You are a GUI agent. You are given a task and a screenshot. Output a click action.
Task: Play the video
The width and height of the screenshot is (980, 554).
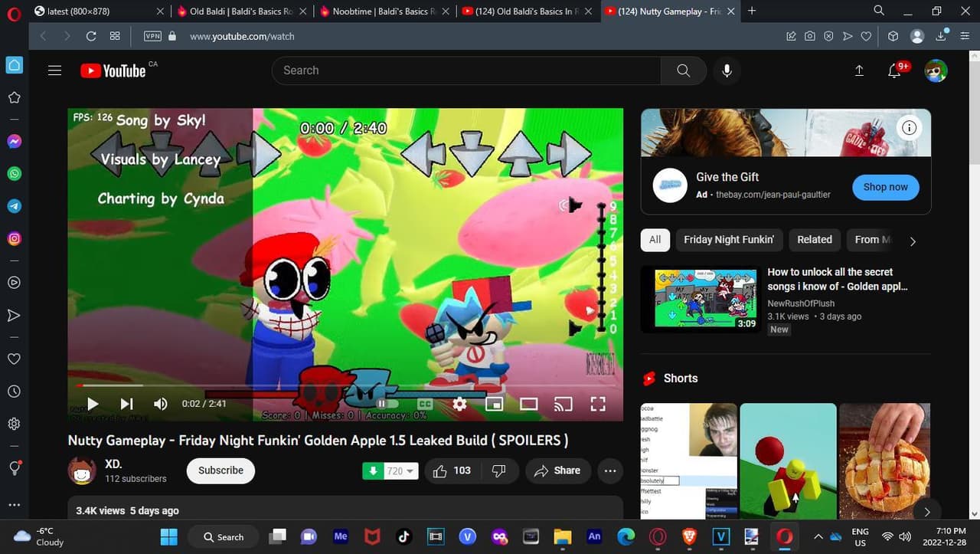click(x=93, y=404)
